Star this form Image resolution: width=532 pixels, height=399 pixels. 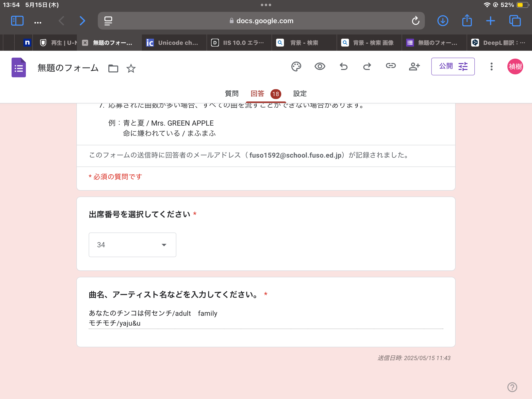pyautogui.click(x=131, y=68)
